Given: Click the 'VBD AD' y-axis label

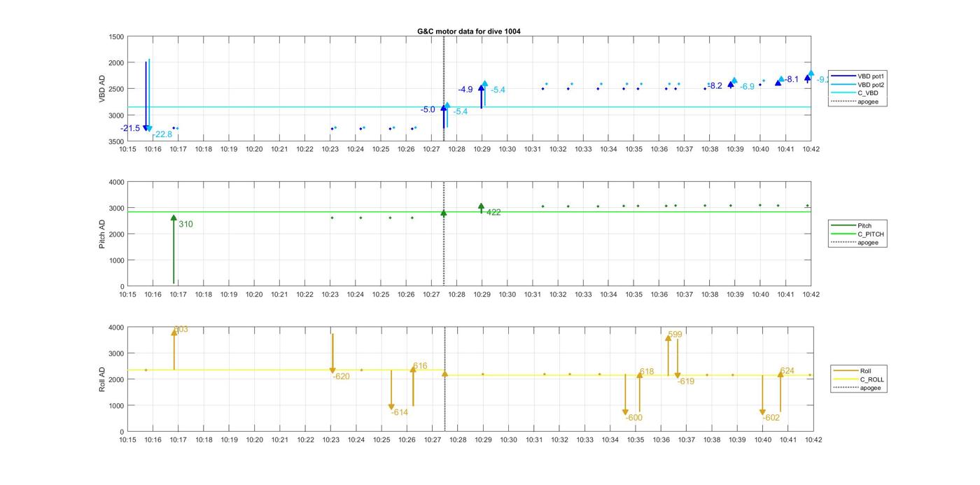Looking at the screenshot, I should pos(101,89).
